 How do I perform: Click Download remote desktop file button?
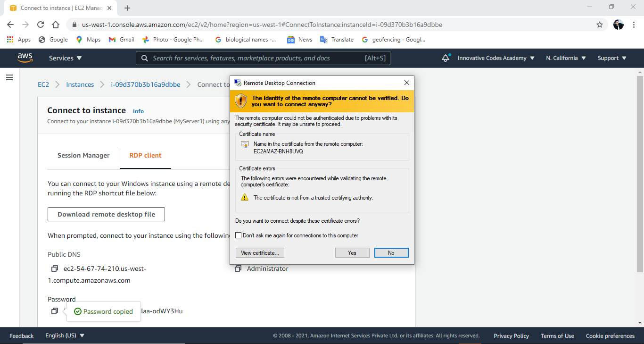point(106,214)
